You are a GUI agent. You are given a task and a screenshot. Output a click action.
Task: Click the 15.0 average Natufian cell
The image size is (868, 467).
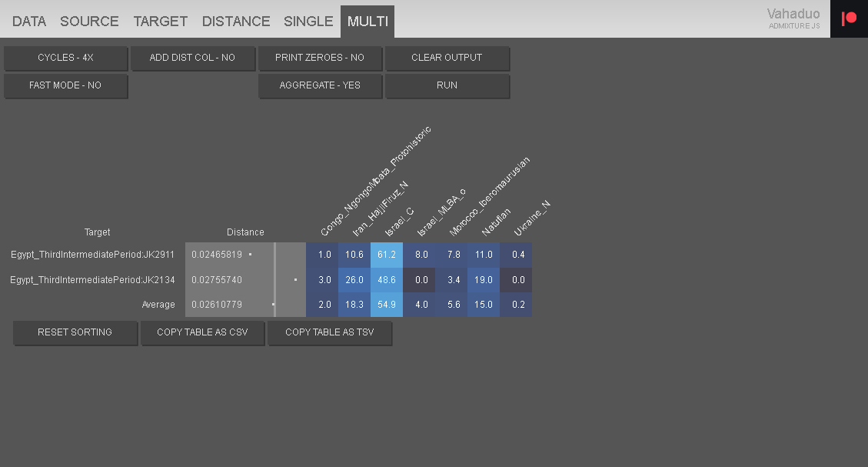click(x=484, y=305)
